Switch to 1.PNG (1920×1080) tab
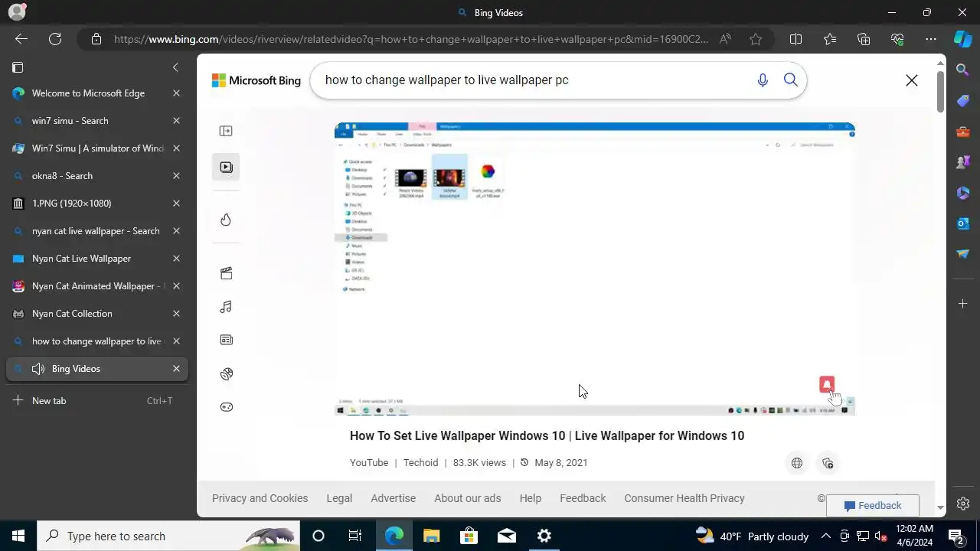Screen dimensions: 980x551 [x=71, y=204]
